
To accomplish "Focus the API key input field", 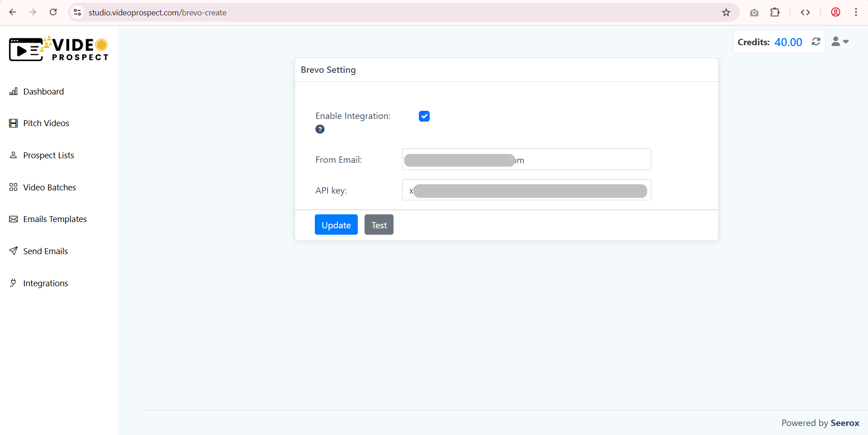I will [526, 190].
